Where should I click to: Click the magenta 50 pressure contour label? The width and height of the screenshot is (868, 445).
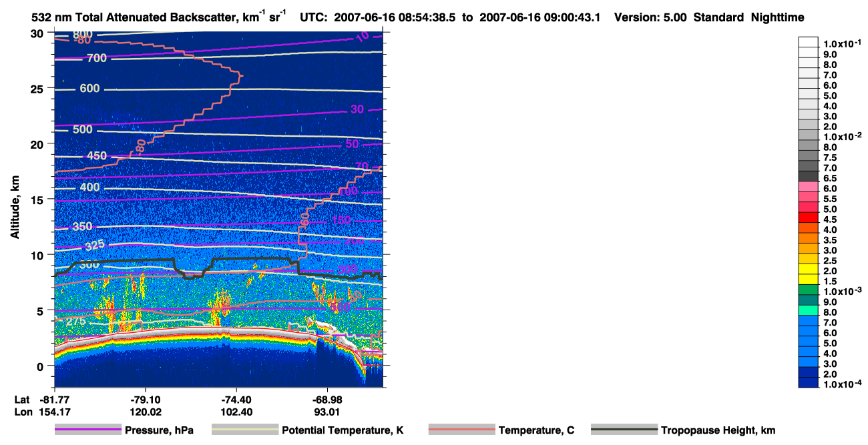click(x=353, y=144)
